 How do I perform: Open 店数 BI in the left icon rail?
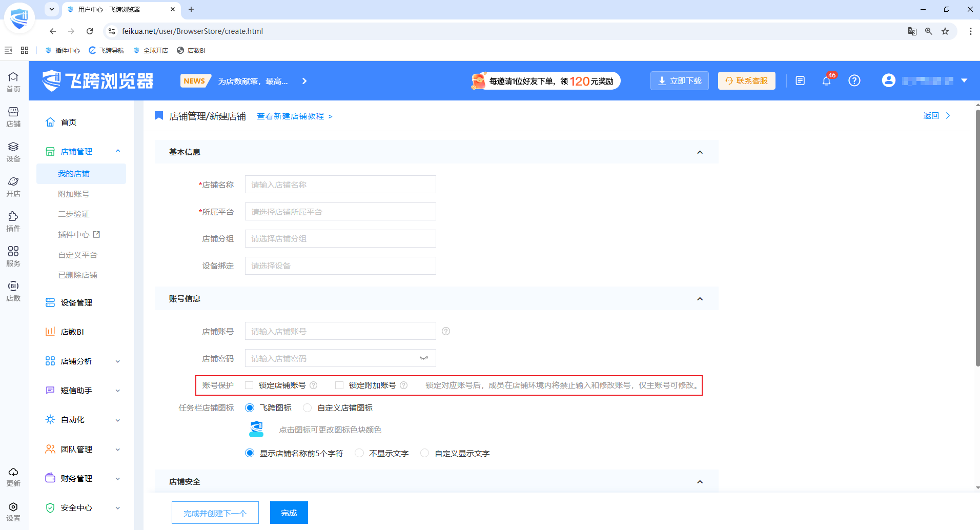pyautogui.click(x=13, y=292)
